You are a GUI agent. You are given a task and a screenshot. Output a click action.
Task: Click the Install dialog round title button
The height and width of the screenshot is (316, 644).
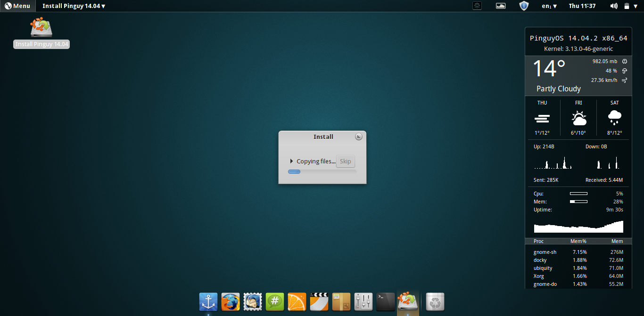tap(359, 137)
